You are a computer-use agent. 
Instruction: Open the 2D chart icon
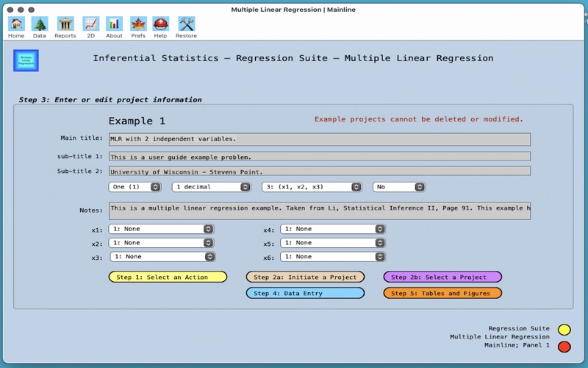pyautogui.click(x=90, y=24)
